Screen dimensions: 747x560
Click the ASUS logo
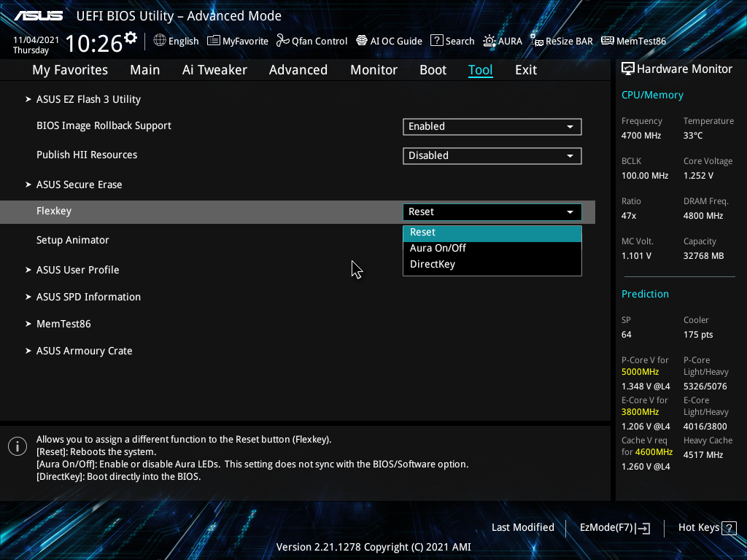tap(38, 16)
